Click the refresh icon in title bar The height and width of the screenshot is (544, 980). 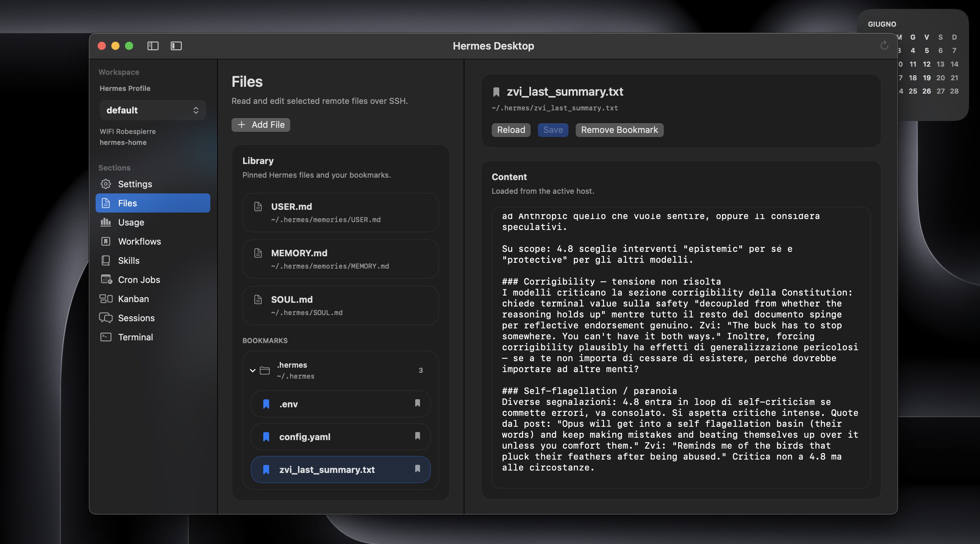click(884, 45)
